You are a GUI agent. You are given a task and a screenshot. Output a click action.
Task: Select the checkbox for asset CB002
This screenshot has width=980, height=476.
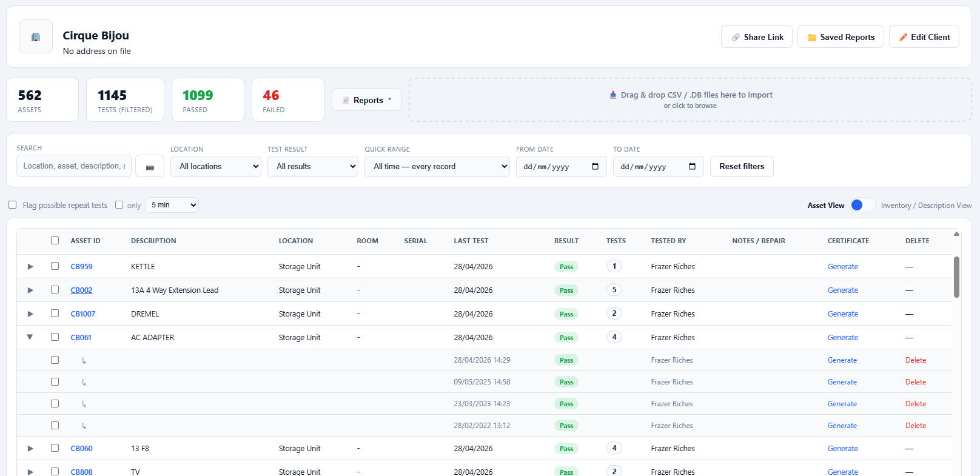point(55,290)
